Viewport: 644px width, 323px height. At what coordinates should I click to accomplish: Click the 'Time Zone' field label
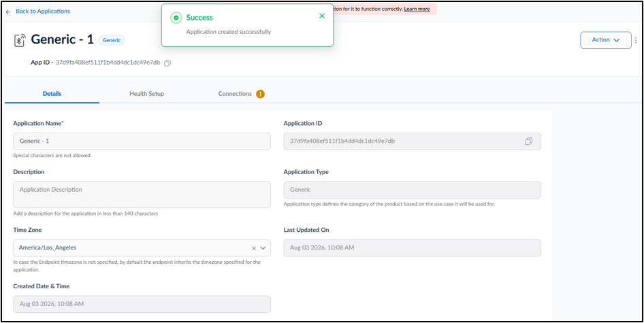(x=27, y=230)
